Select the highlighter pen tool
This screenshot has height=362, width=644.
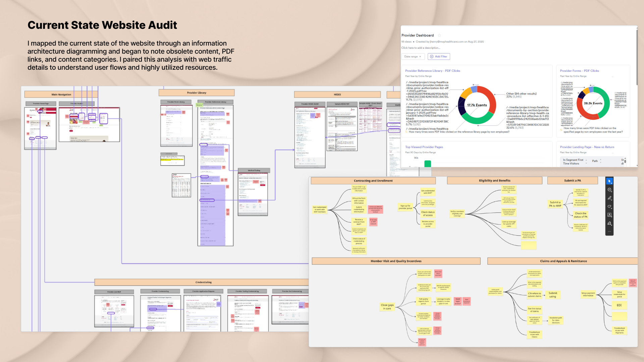tap(609, 198)
